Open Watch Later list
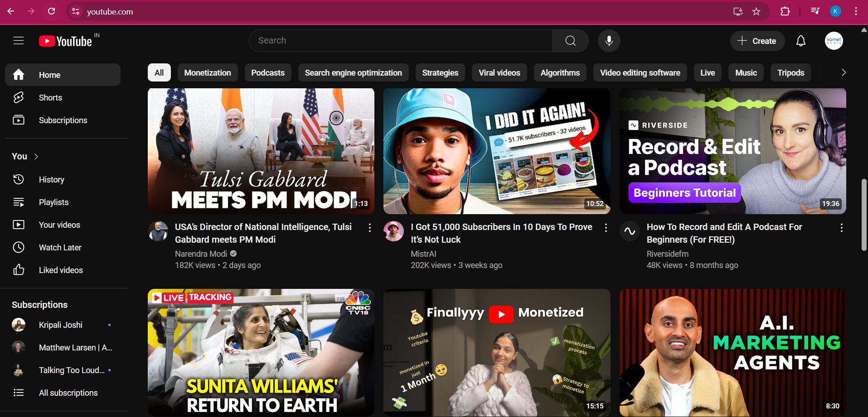The height and width of the screenshot is (417, 868). point(63,247)
